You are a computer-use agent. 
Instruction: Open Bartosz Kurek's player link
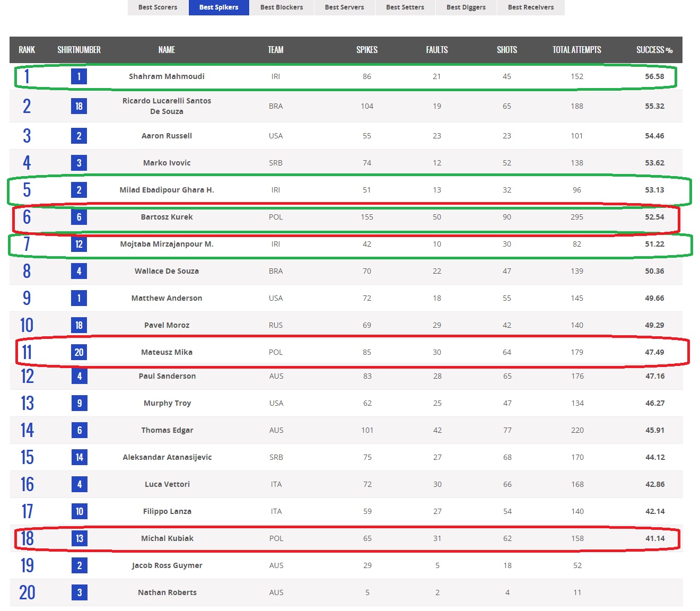[167, 217]
